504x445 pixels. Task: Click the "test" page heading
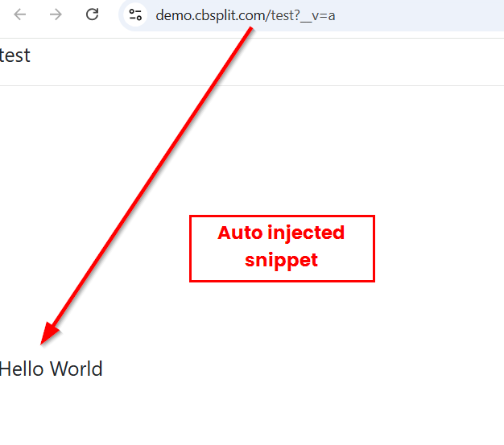coord(14,56)
